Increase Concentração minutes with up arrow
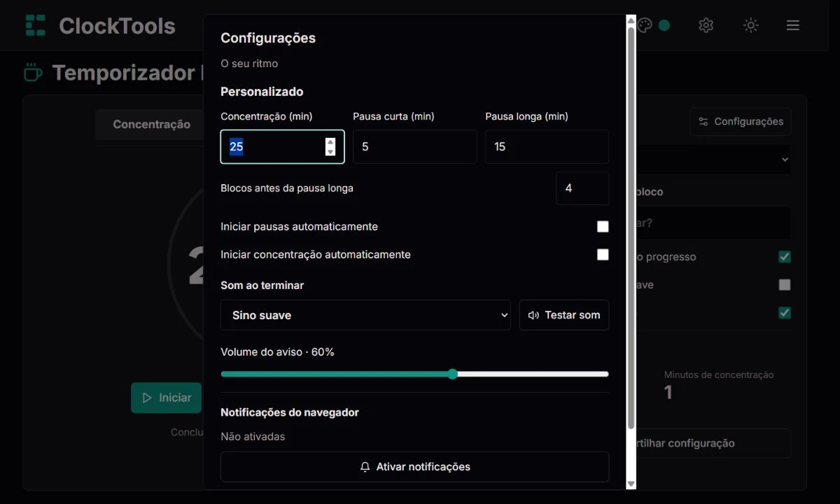Image resolution: width=840 pixels, height=504 pixels. pyautogui.click(x=330, y=142)
